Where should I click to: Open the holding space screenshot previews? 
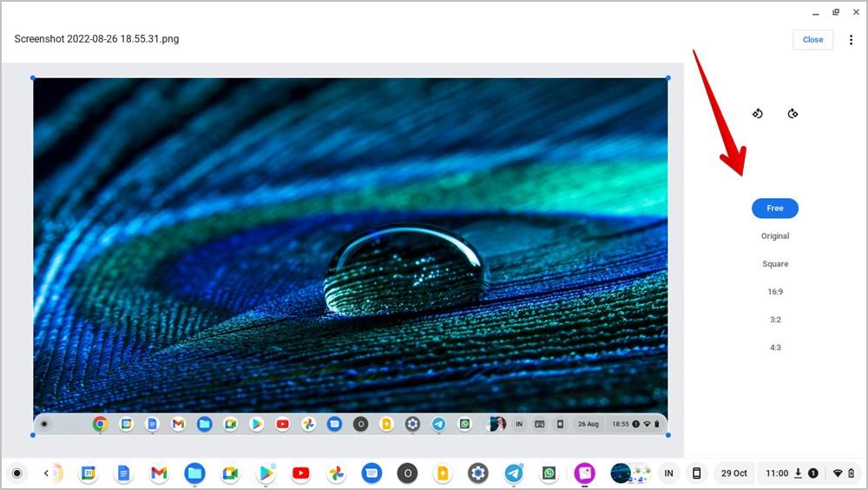(630, 473)
